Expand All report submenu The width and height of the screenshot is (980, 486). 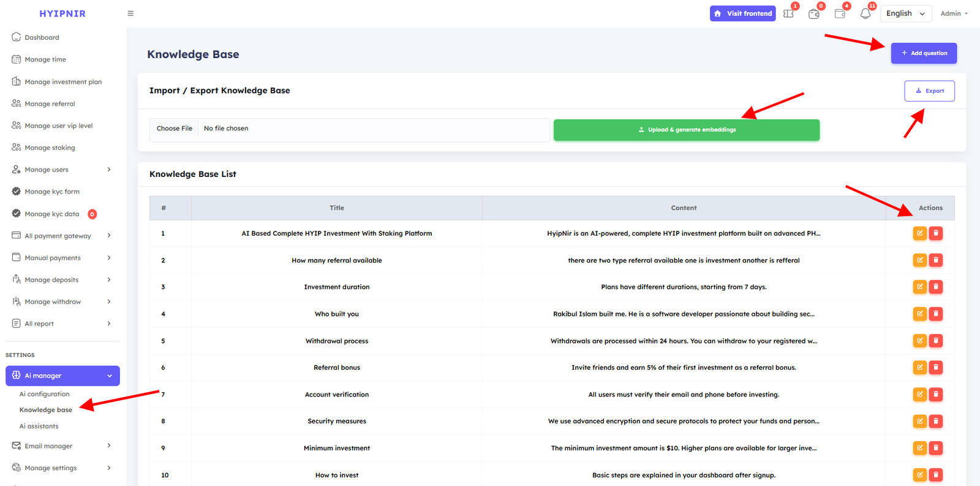click(x=62, y=324)
